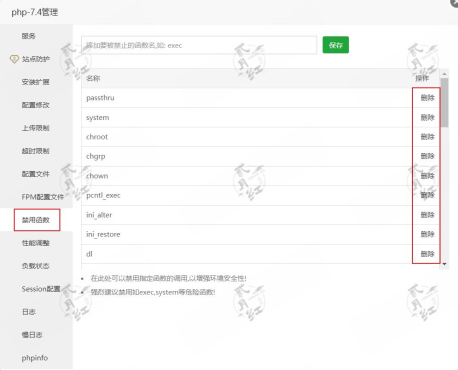458x370 pixels.
Task: Open Session配置 in the sidebar
Action: click(x=41, y=289)
